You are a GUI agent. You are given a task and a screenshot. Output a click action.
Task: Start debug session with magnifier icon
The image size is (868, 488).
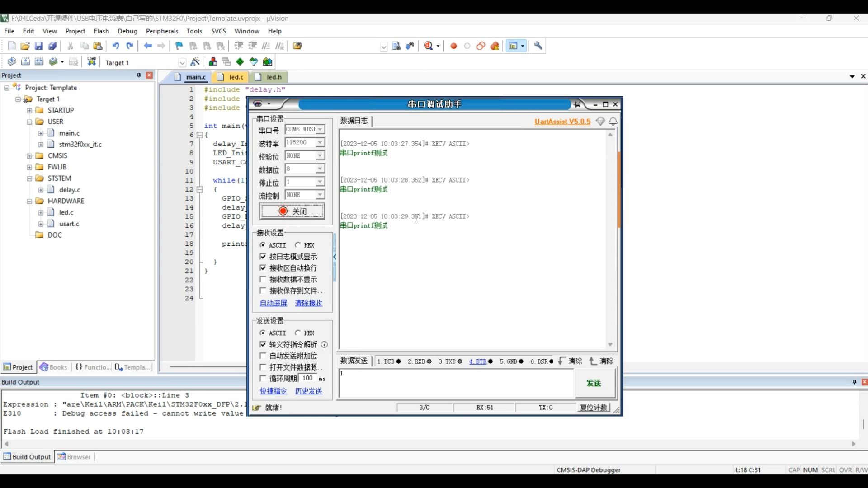coord(429,46)
